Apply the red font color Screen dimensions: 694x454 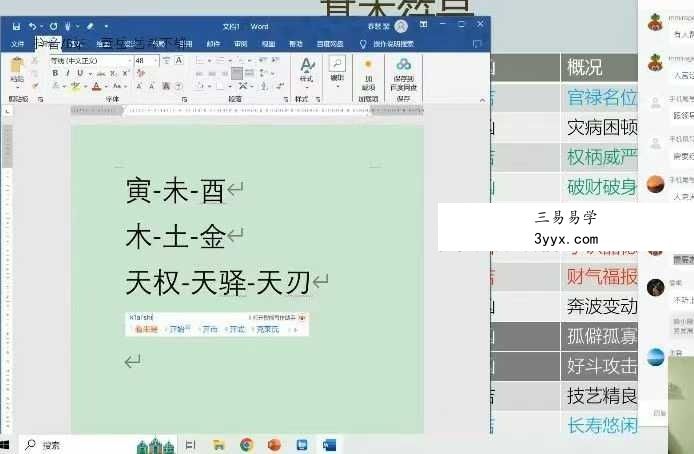[96, 86]
